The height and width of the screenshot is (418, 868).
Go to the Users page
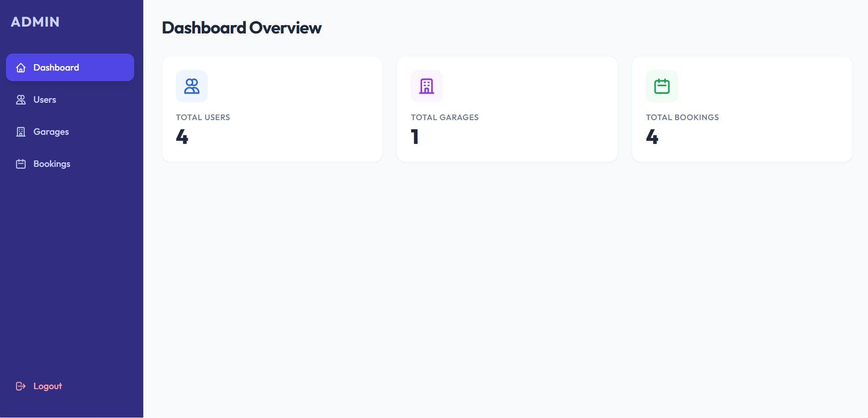(70, 99)
